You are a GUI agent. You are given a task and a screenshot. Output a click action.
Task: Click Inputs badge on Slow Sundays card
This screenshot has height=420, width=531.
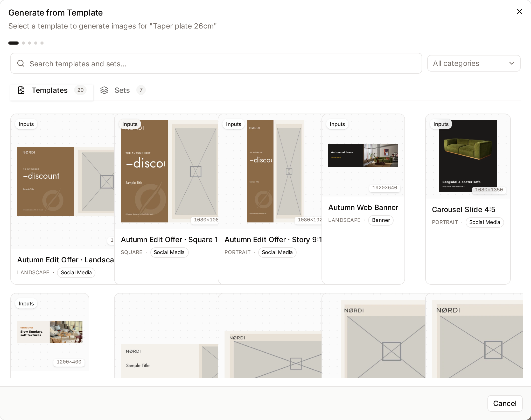point(26,304)
